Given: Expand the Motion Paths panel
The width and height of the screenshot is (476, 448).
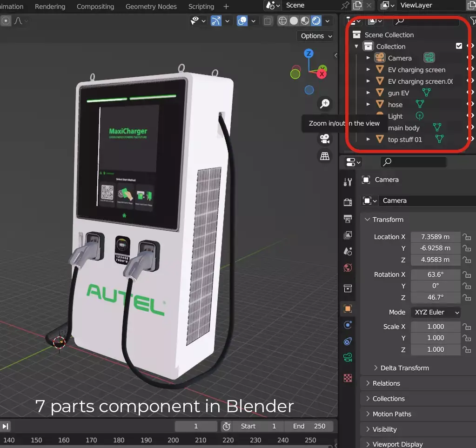Looking at the screenshot, I should [392, 414].
